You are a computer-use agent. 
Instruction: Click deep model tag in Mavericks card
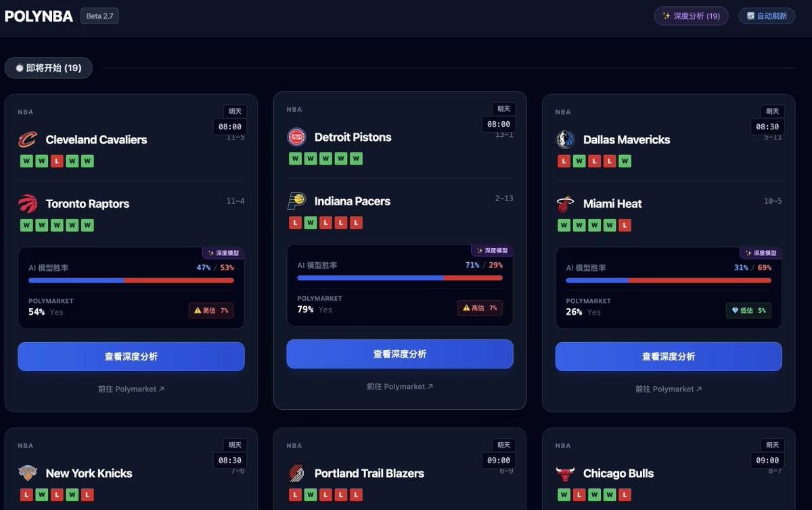click(x=761, y=253)
